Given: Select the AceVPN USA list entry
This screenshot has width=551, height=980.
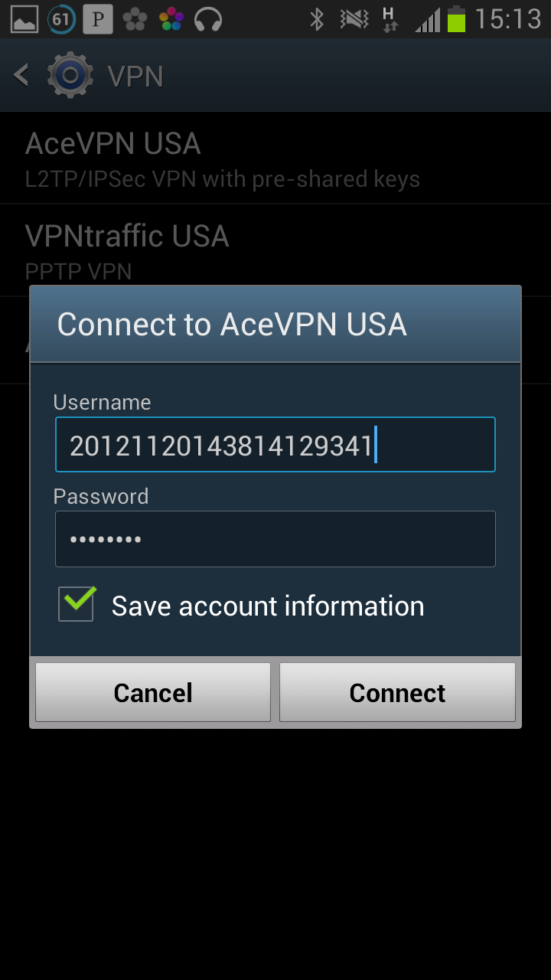Looking at the screenshot, I should [275, 158].
